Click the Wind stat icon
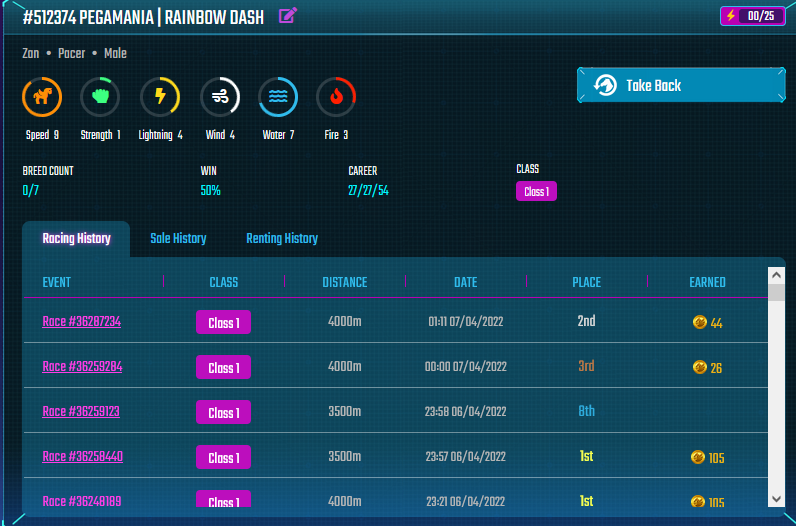This screenshot has width=796, height=526. point(220,96)
